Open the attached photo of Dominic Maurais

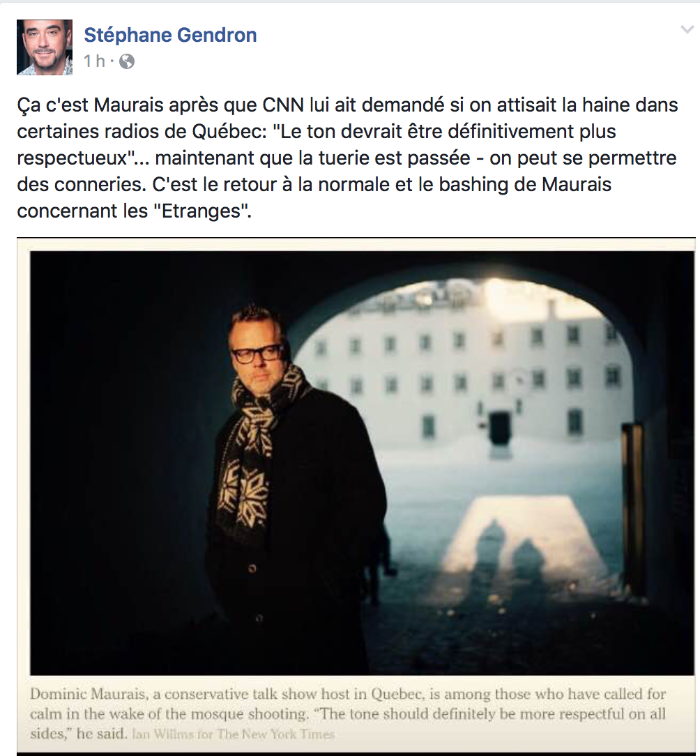(362, 463)
